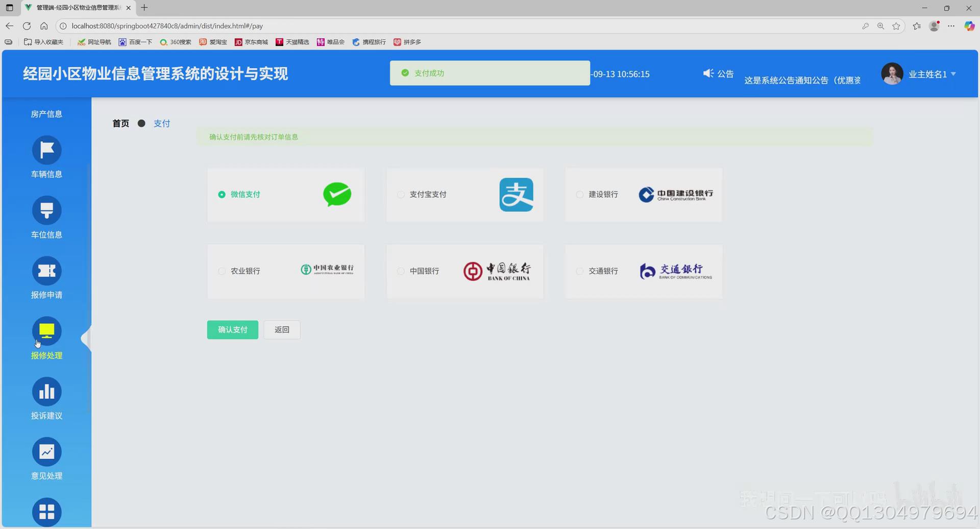980x529 pixels.
Task: Pick the 中国银行 radio option
Action: (x=401, y=271)
